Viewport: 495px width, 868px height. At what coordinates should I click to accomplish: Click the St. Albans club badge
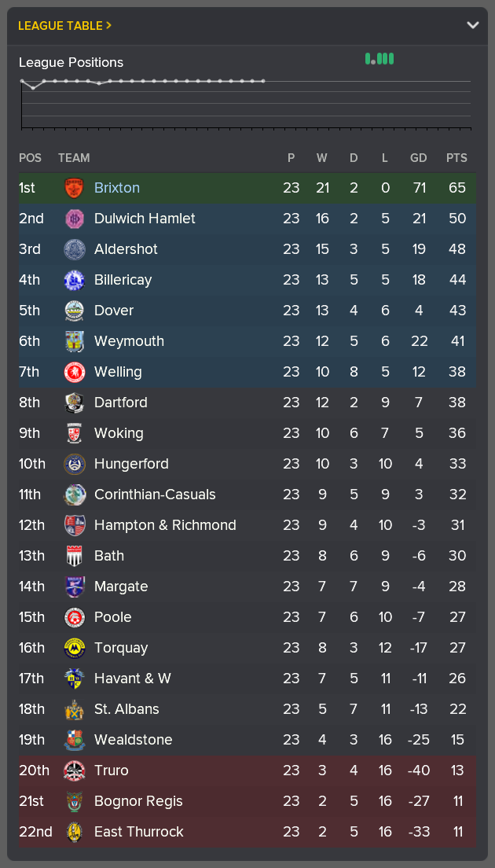coord(76,709)
